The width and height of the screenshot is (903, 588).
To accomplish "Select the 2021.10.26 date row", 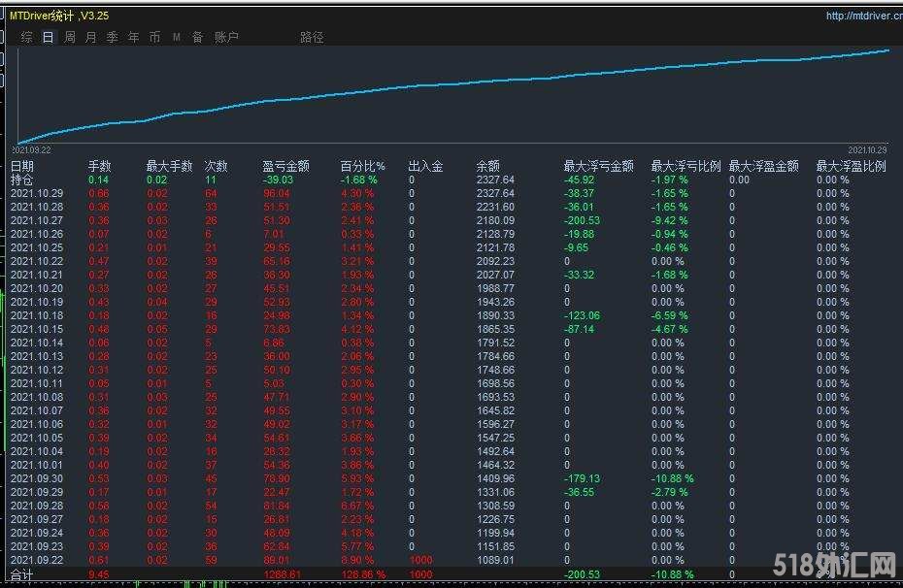I will pyautogui.click(x=37, y=234).
